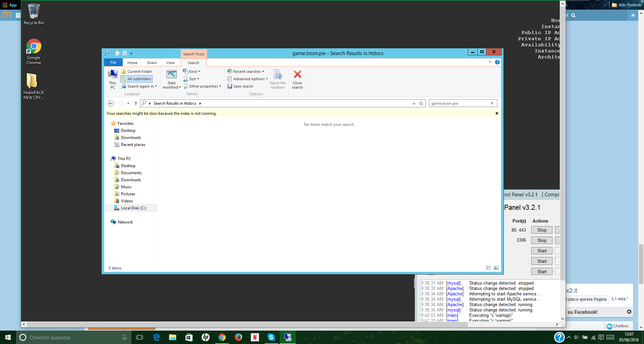
Task: Click red X Close search button
Action: click(x=297, y=80)
